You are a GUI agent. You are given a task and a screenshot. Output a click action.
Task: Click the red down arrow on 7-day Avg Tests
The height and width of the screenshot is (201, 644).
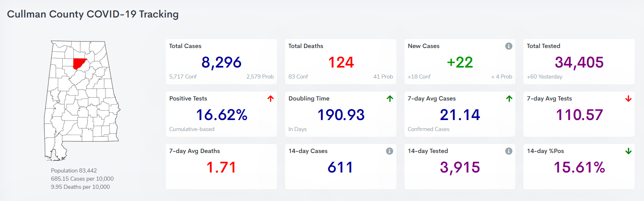pos(628,98)
